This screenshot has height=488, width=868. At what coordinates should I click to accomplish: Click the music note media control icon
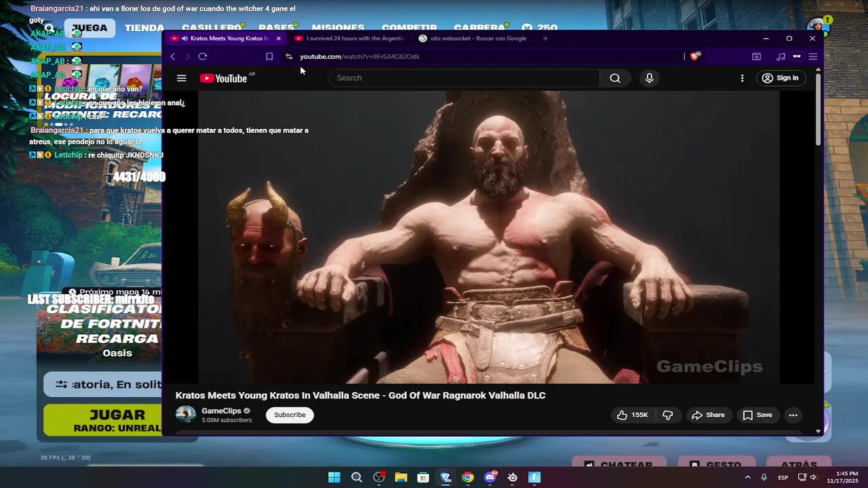point(781,56)
